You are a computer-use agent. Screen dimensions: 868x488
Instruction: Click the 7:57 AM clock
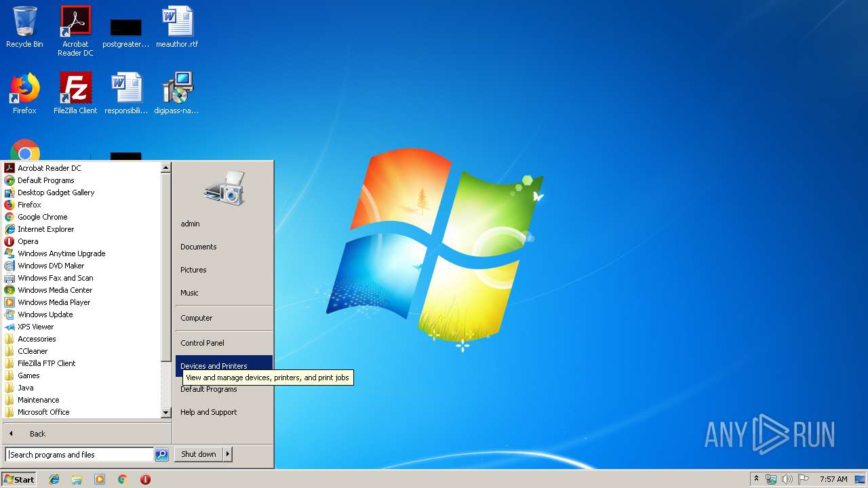[833, 479]
